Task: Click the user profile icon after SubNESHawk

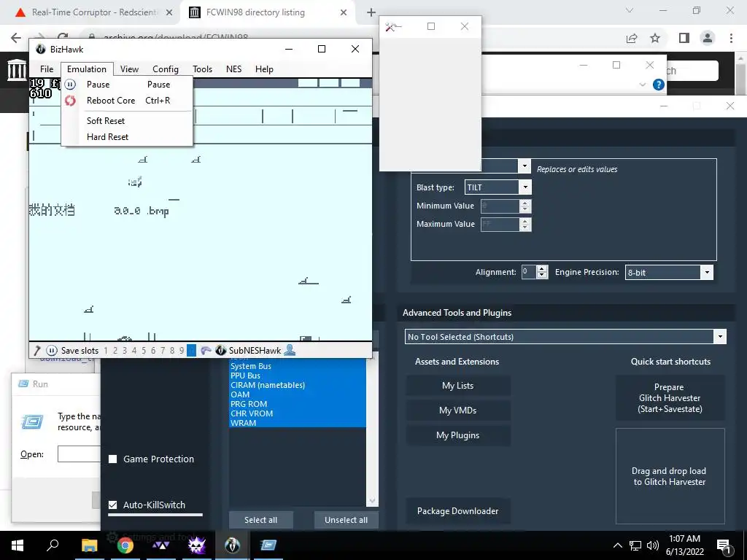Action: pyautogui.click(x=289, y=351)
